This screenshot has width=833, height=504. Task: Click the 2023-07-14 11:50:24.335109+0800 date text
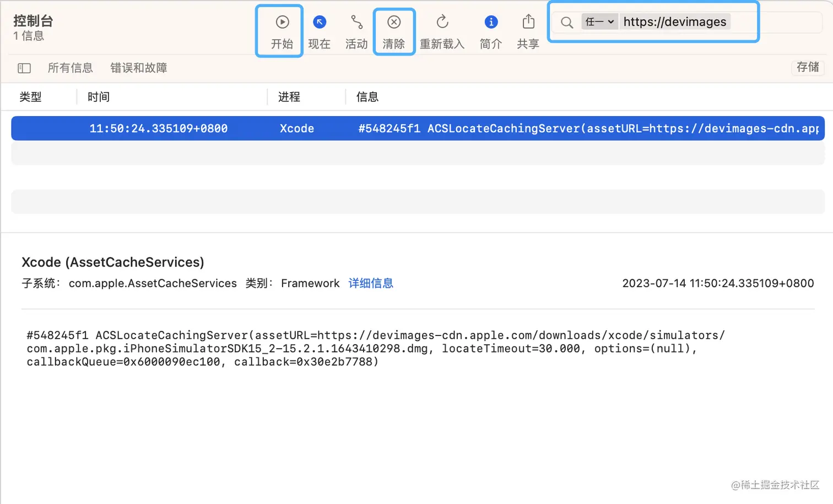point(718,283)
